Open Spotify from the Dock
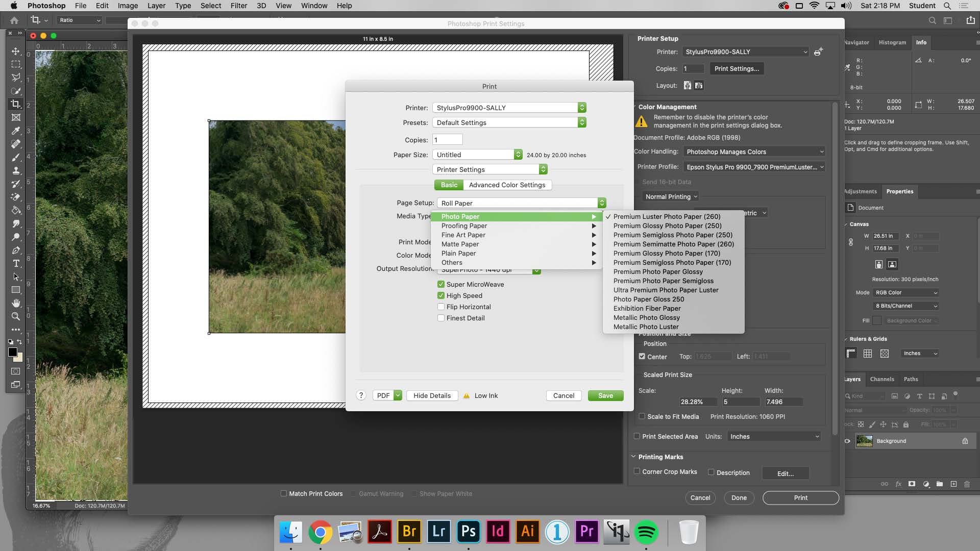Viewport: 980px width, 551px height. (x=646, y=532)
